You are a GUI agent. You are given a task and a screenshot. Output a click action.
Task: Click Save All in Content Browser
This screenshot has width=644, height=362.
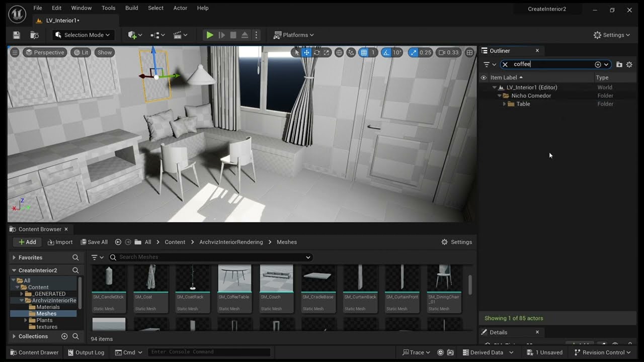tap(94, 242)
